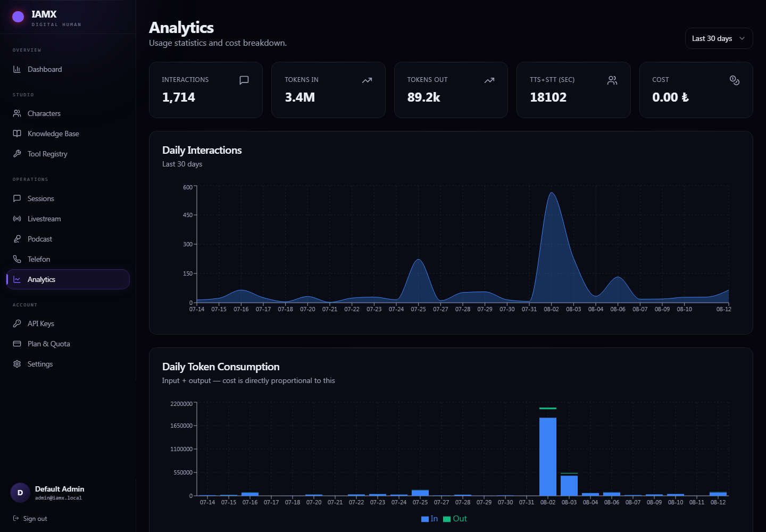Click the 08-02 token bar

(548, 456)
